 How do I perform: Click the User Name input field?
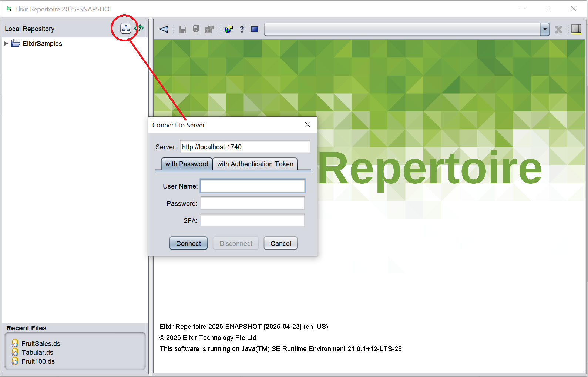click(x=252, y=186)
